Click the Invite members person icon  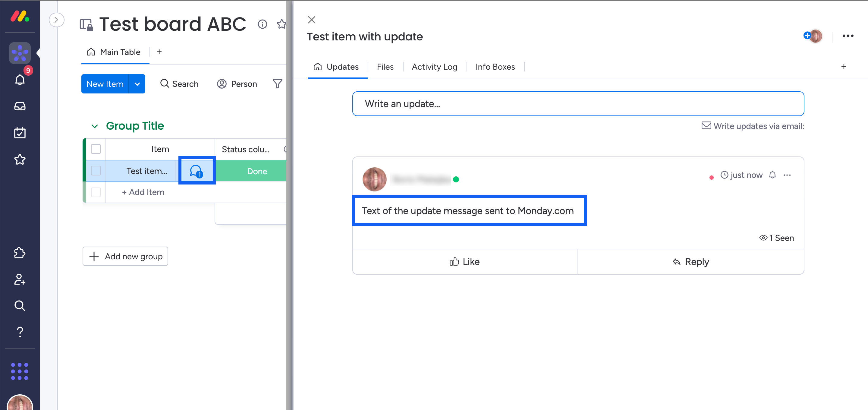coord(20,279)
